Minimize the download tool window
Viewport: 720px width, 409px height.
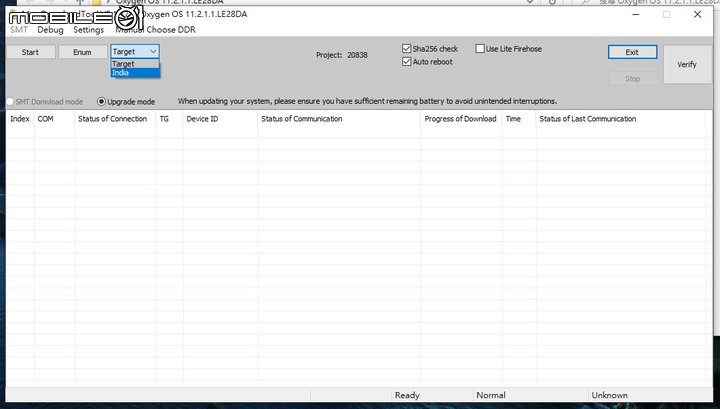point(636,15)
